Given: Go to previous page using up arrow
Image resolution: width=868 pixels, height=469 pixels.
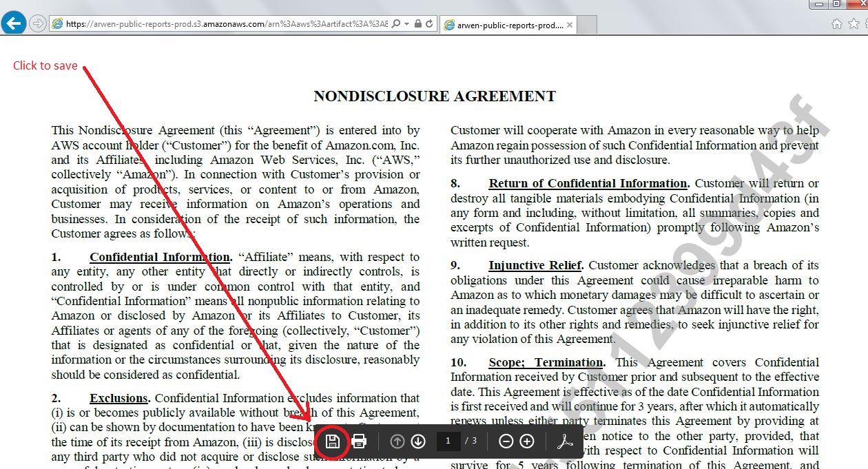Looking at the screenshot, I should 397,441.
